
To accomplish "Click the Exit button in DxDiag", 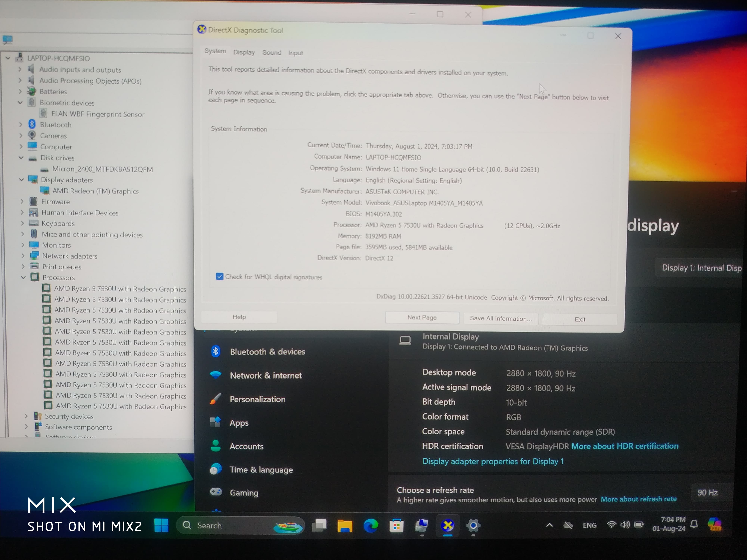I will click(580, 319).
